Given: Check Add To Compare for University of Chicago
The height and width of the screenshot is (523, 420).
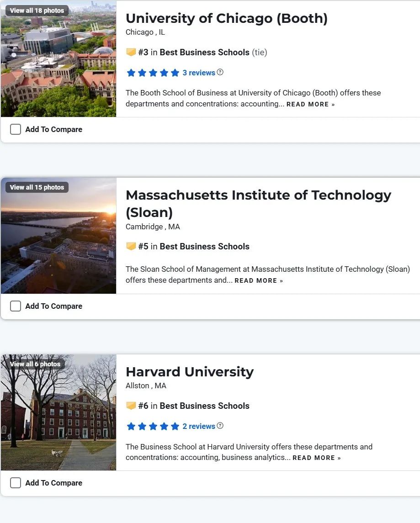Looking at the screenshot, I should 16,129.
